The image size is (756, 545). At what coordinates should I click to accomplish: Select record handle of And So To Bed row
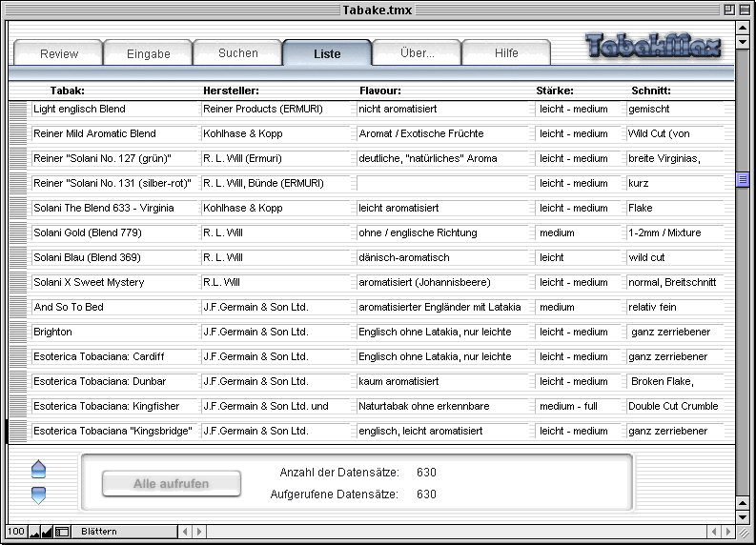tap(18, 310)
